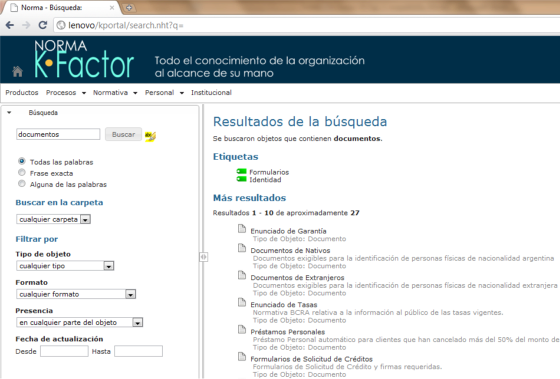The width and height of the screenshot is (560, 379).
Task: Expand the Normativa dropdown arrow
Action: click(135, 93)
